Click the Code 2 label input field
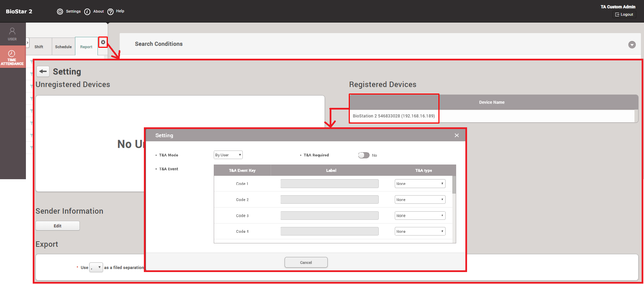 329,200
